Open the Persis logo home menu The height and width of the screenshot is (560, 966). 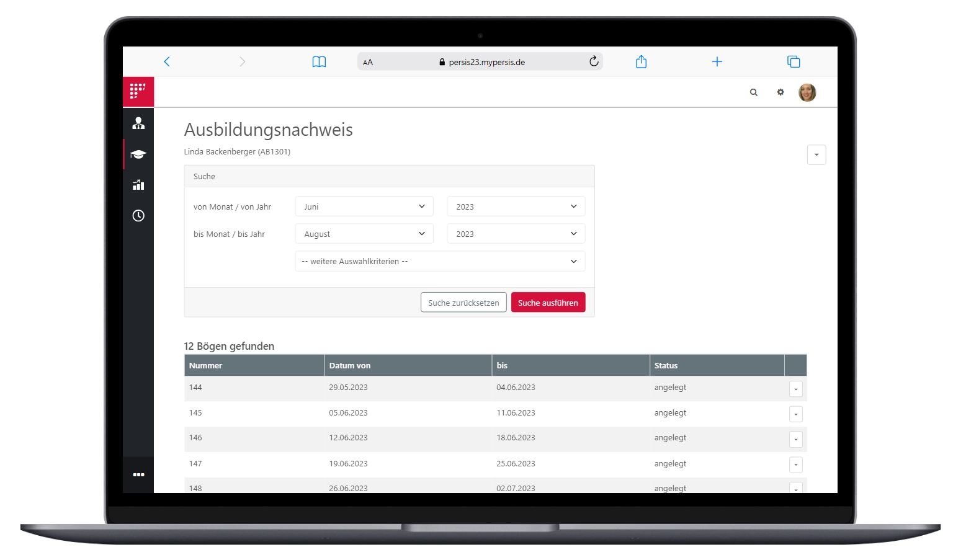click(138, 92)
